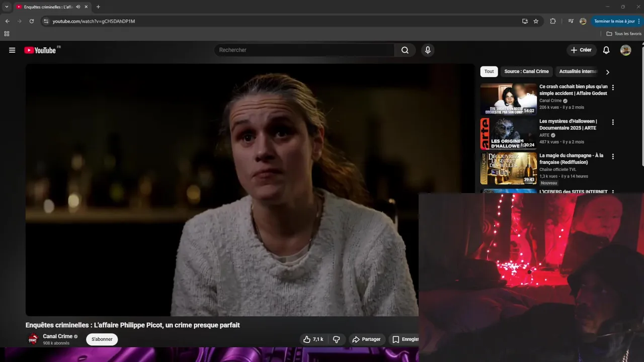Click the Nouveau badge
This screenshot has width=644, height=362.
[548, 183]
